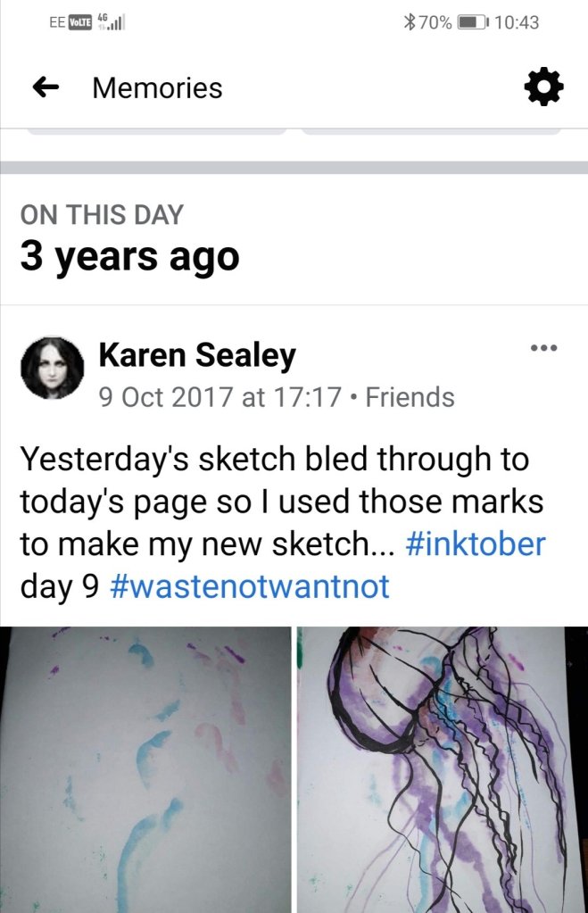Tap the back arrow in the header
This screenshot has height=913, width=588.
tap(46, 87)
